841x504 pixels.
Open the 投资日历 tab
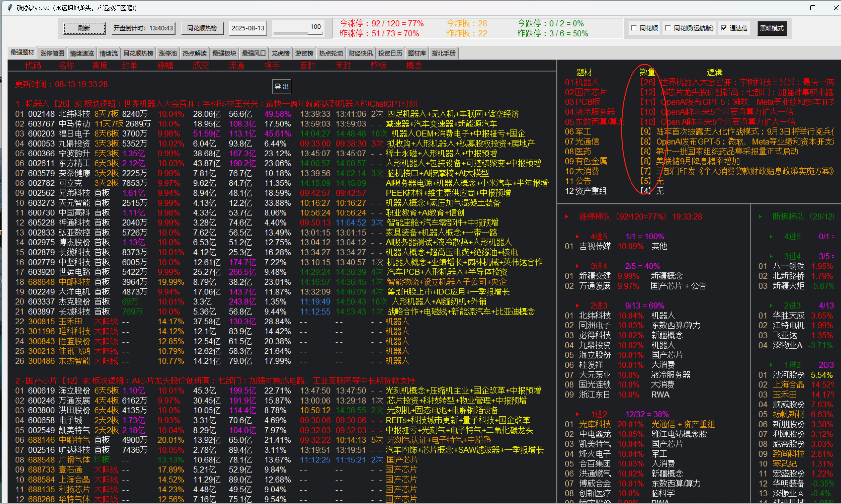coord(390,53)
